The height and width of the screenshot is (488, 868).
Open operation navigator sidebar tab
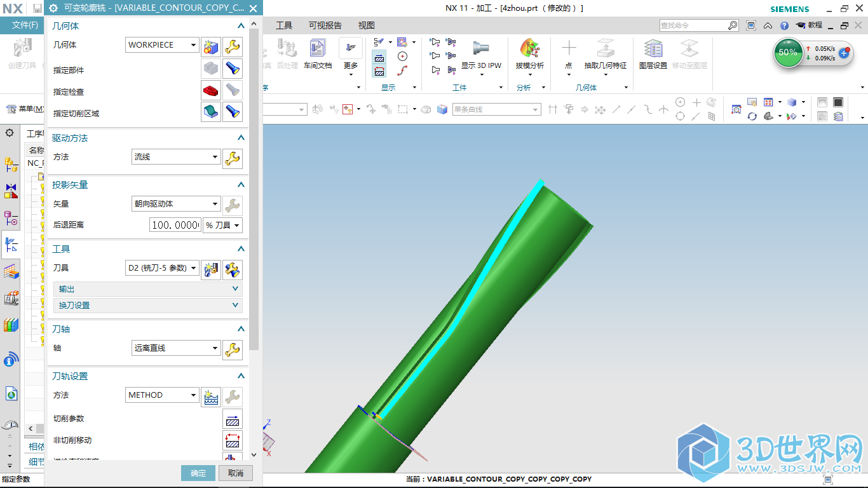pyautogui.click(x=11, y=245)
